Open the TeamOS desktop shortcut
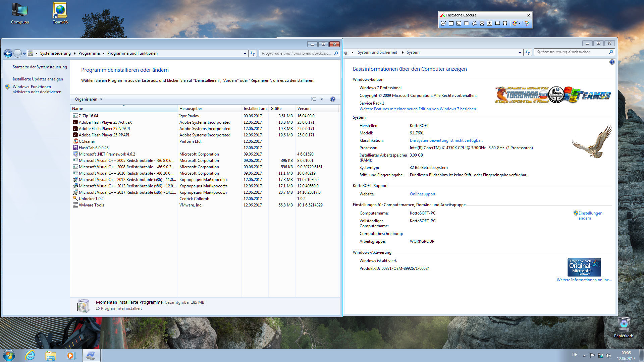644x362 pixels. click(60, 13)
